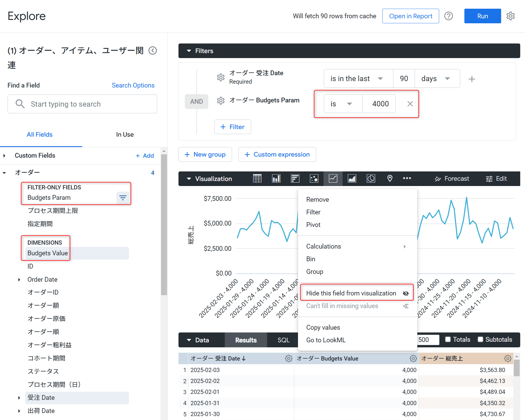Viewport: 525px width, 420px height.
Task: Open gear menu for Budgets Value column
Action: (x=413, y=358)
